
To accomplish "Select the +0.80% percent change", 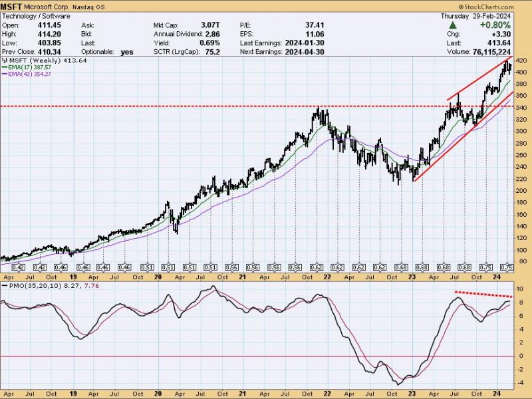I will click(x=495, y=25).
